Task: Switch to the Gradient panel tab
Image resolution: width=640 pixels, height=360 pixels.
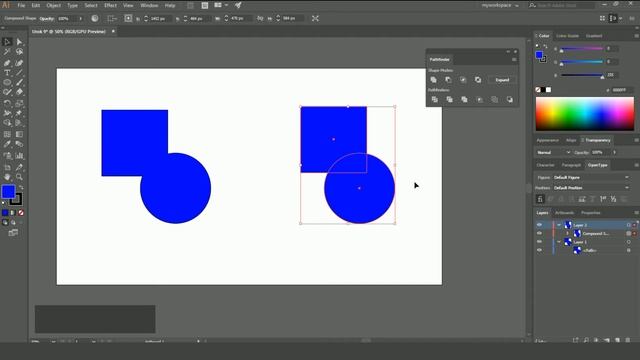Action: click(594, 36)
